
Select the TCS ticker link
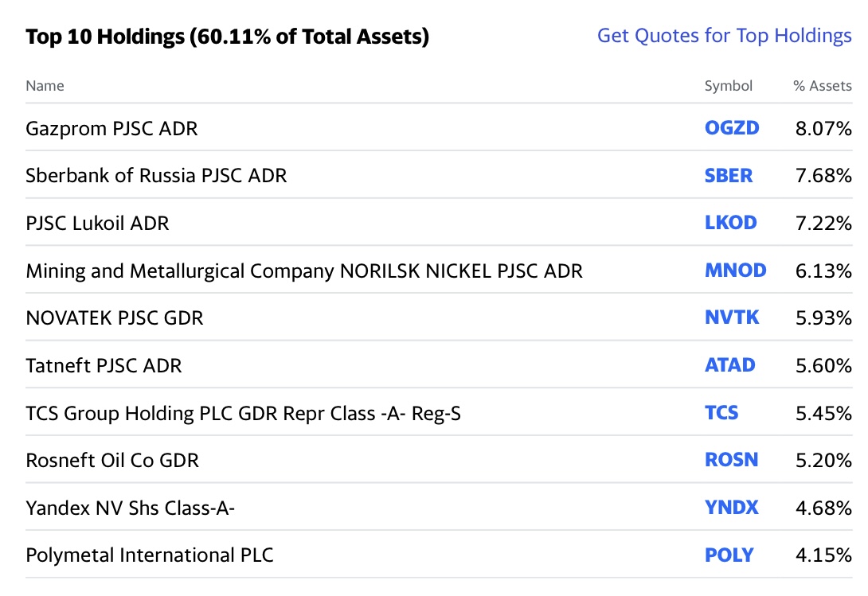(721, 413)
